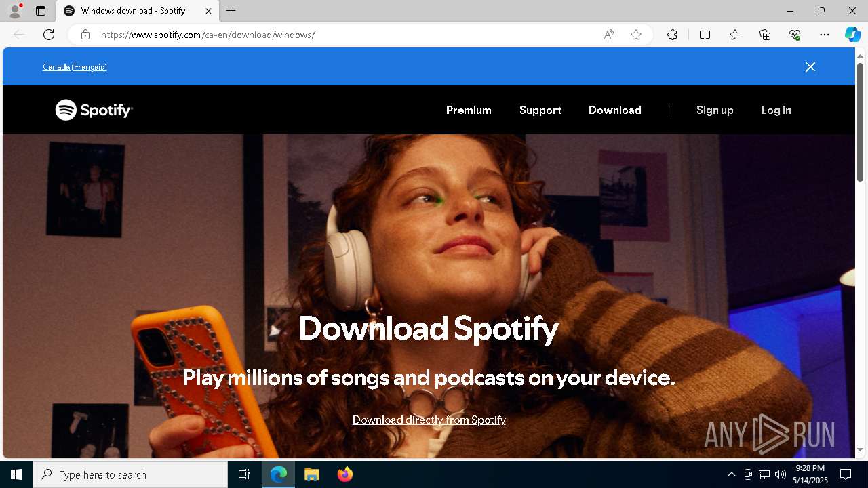Click the page vertical scrollbar thumb
The height and width of the screenshot is (488, 868).
(861, 122)
